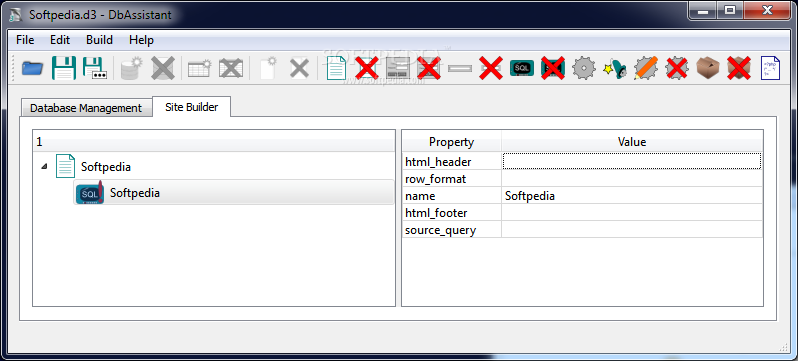The width and height of the screenshot is (798, 361).
Task: Add a new page with the teal document icon
Action: 336,68
